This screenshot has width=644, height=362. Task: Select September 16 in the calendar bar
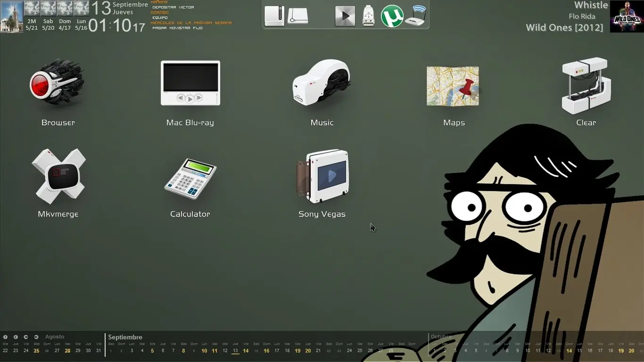click(266, 351)
